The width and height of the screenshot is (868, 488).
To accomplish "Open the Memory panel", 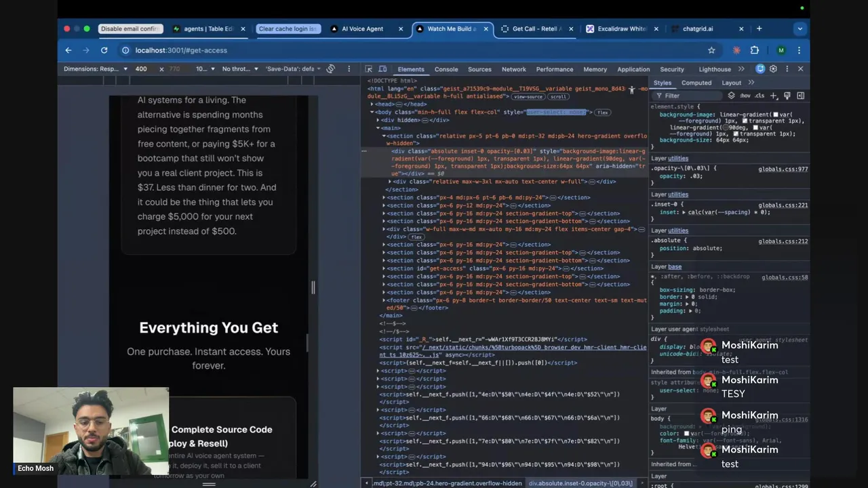I will point(595,69).
